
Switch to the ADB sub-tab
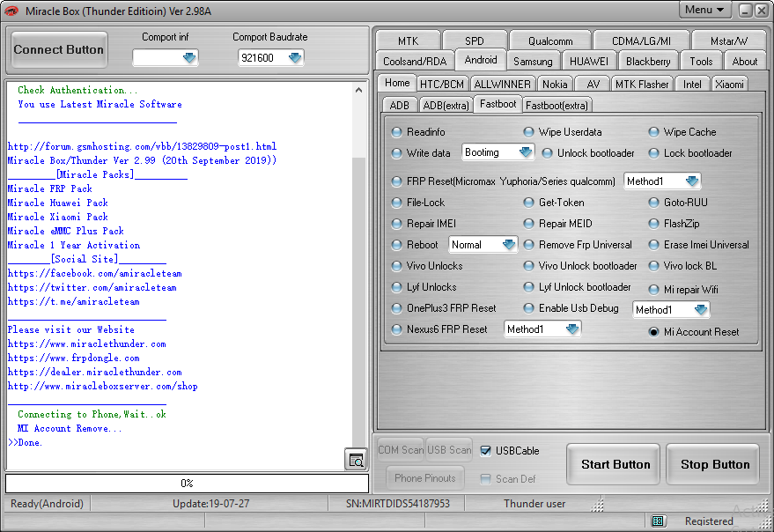pyautogui.click(x=400, y=105)
